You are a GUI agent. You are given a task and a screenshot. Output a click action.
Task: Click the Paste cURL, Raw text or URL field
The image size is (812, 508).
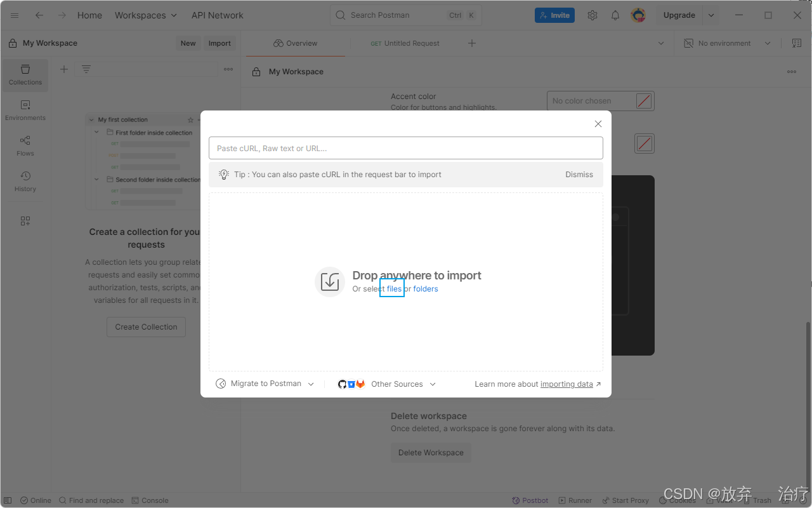[406, 148]
